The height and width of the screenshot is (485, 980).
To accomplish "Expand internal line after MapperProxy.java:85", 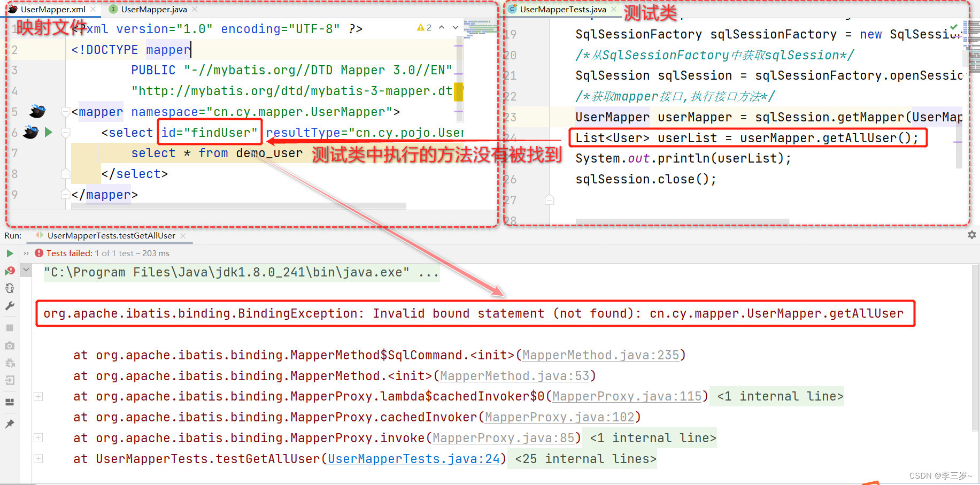I will pos(38,438).
